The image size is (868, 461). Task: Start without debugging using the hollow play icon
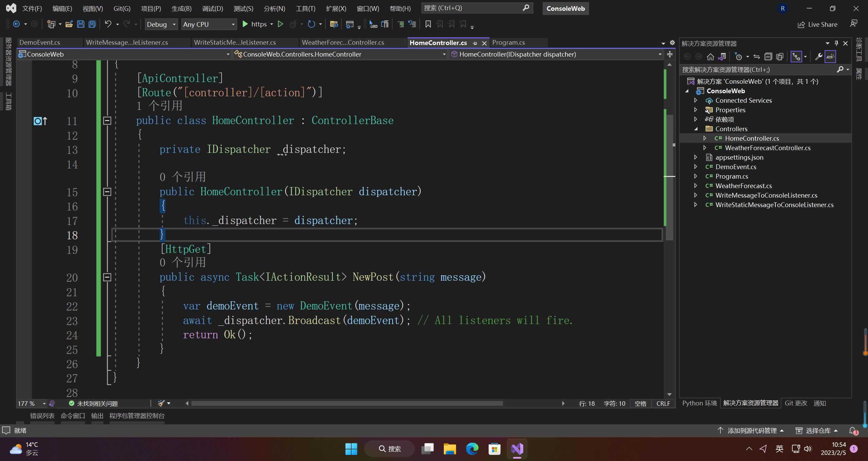pyautogui.click(x=280, y=24)
